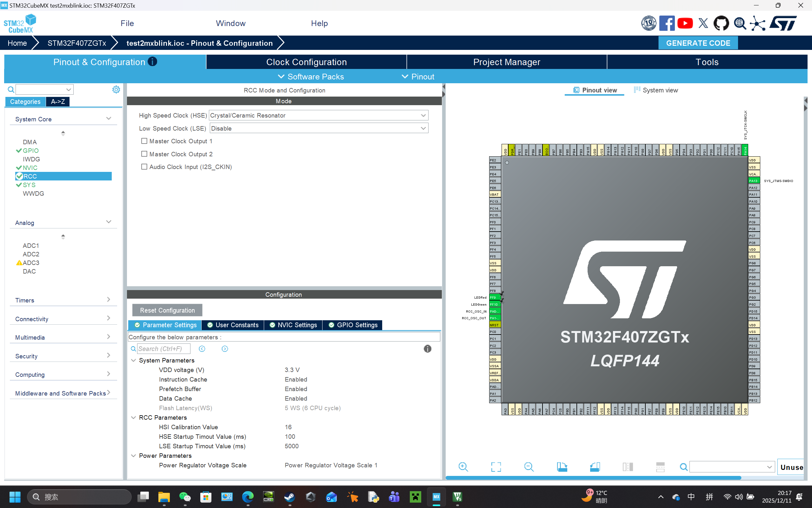Click the parameter search field

coord(163,349)
